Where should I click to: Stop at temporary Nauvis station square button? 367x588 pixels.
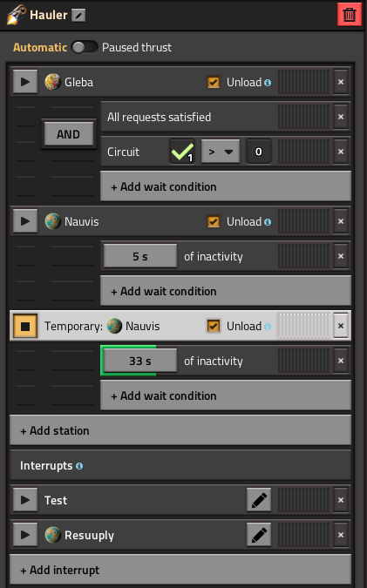tap(25, 326)
